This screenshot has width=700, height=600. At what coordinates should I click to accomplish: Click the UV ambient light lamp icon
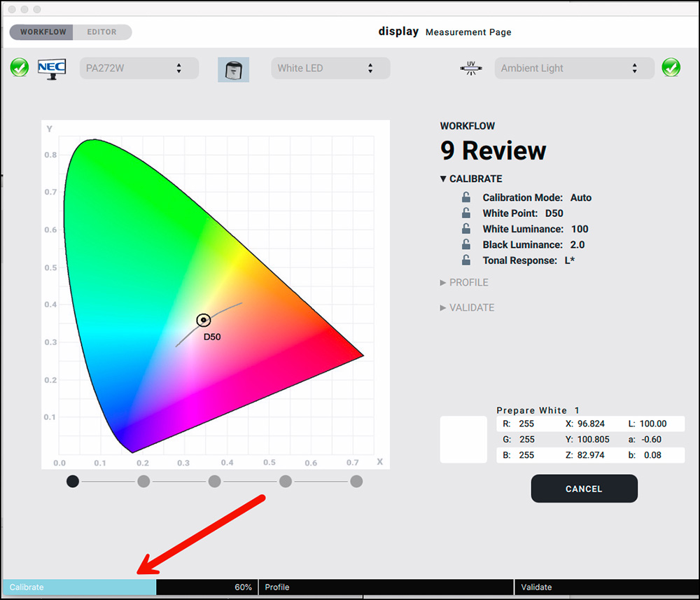tap(471, 69)
